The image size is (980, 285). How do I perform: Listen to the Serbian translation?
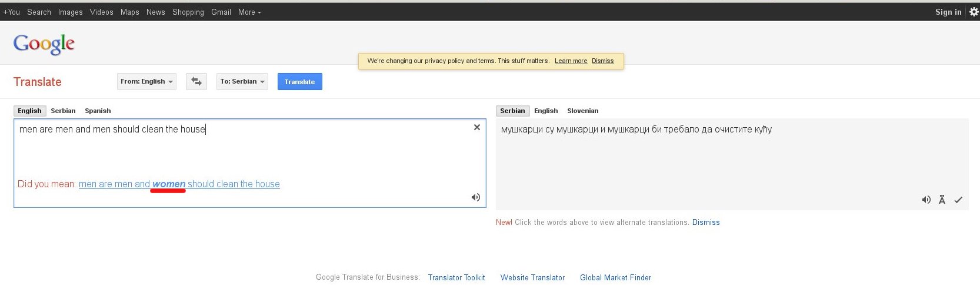(x=926, y=200)
